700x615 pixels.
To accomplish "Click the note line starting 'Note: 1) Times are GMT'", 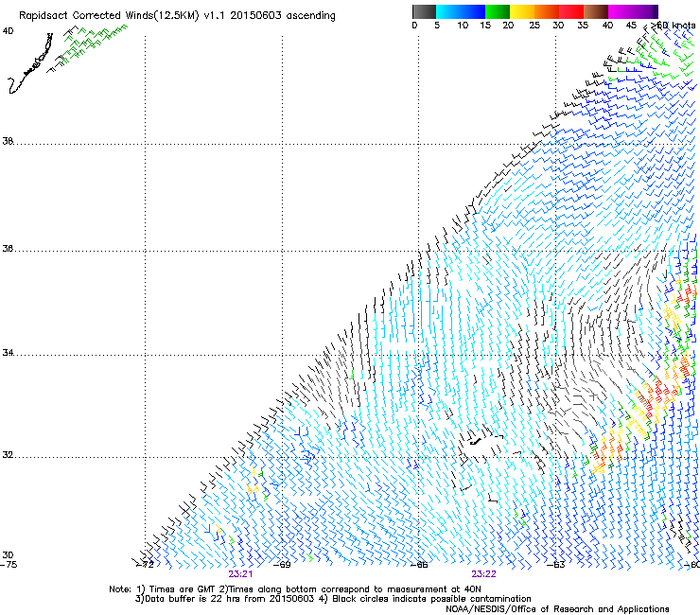I will [x=294, y=589].
